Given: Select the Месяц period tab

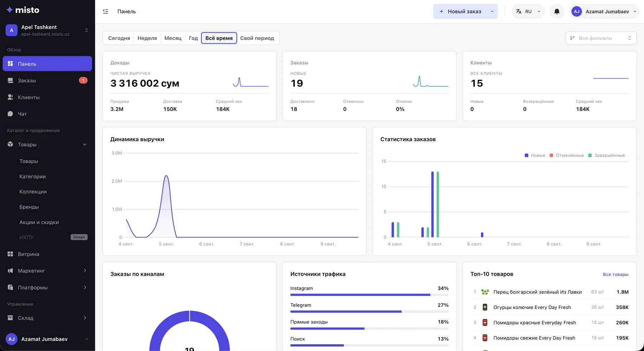Looking at the screenshot, I should tap(173, 38).
